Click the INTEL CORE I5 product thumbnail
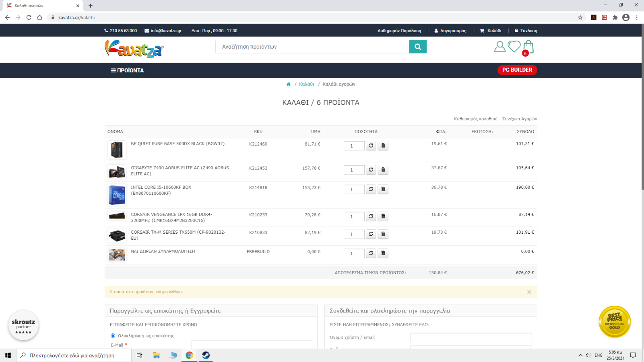The image size is (644, 362). click(x=117, y=195)
